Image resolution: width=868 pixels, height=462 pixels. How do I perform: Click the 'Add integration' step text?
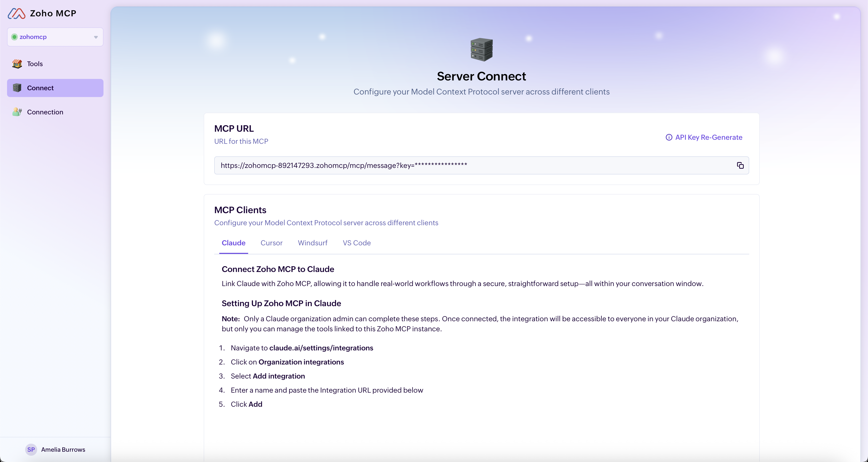coord(279,376)
